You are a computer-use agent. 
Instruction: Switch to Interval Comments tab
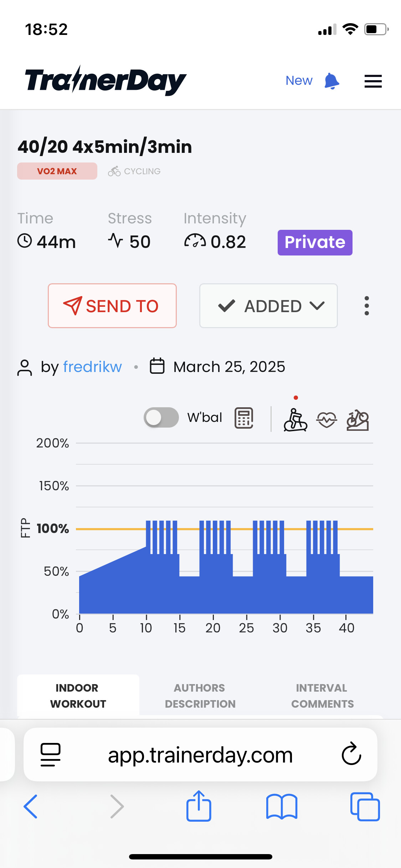(322, 696)
